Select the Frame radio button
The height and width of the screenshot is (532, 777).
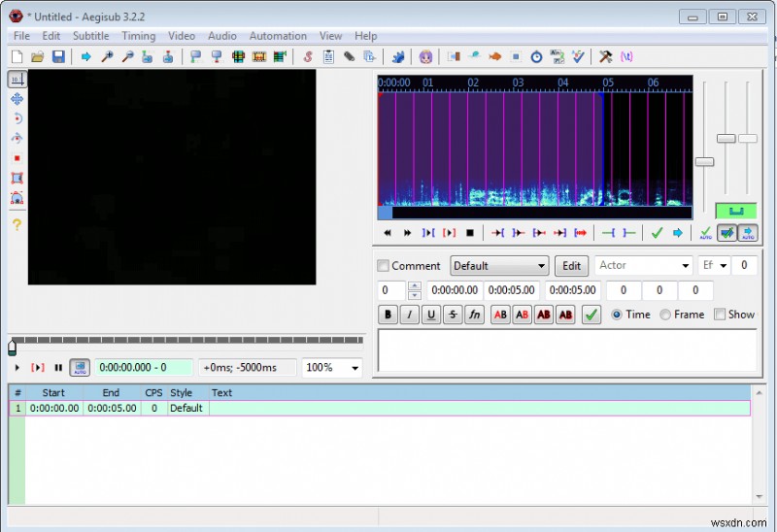(x=665, y=315)
